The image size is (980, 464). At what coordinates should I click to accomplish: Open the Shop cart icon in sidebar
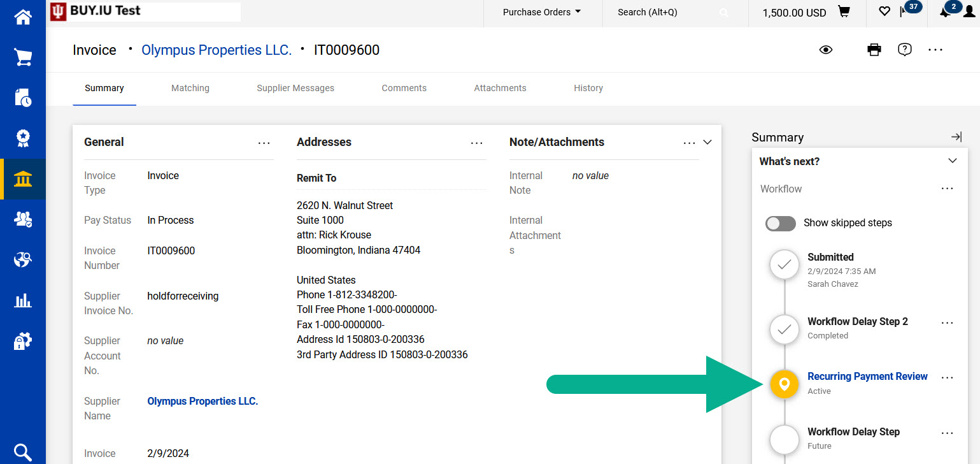pos(23,57)
